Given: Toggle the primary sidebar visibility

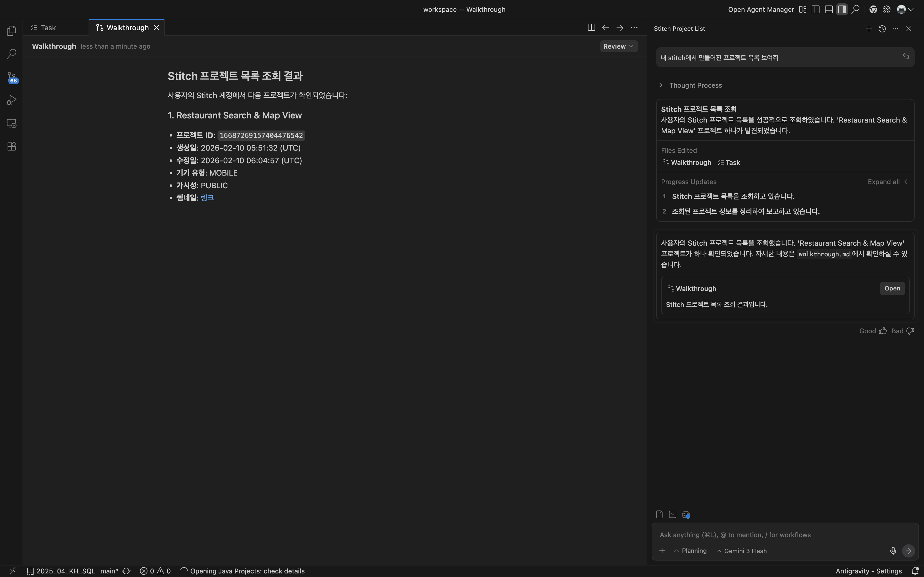Looking at the screenshot, I should pos(816,10).
